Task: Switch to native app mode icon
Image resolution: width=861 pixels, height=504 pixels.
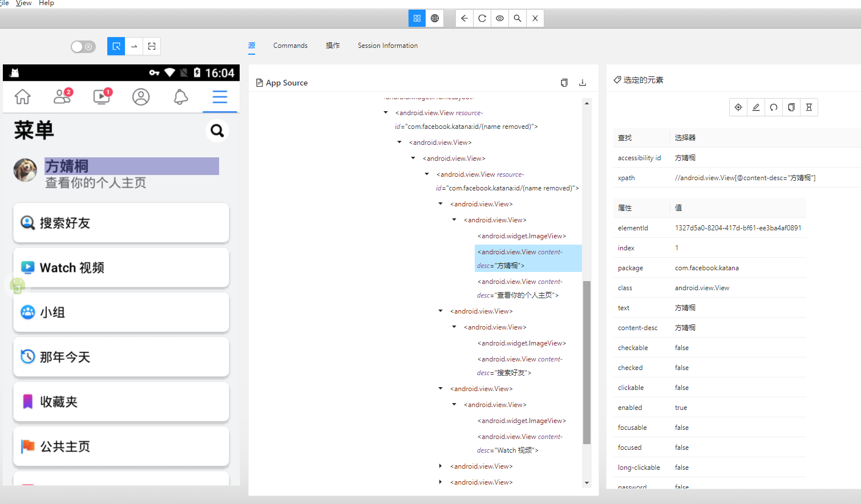Action: (x=417, y=18)
